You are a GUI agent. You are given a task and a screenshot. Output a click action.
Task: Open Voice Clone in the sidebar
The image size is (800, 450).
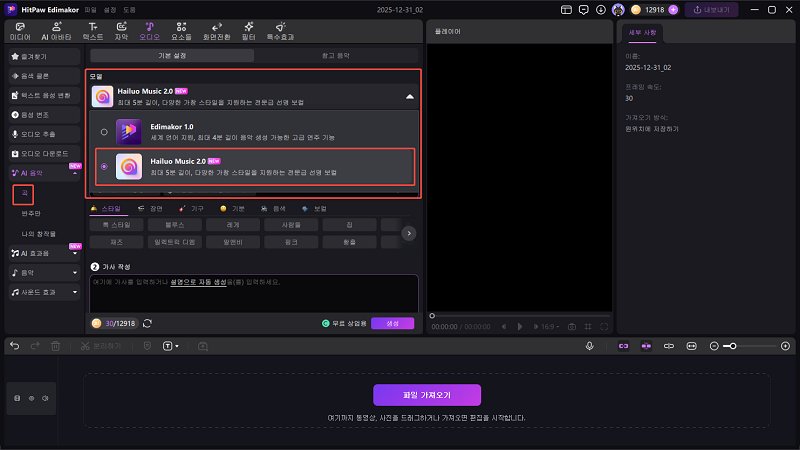(44, 76)
